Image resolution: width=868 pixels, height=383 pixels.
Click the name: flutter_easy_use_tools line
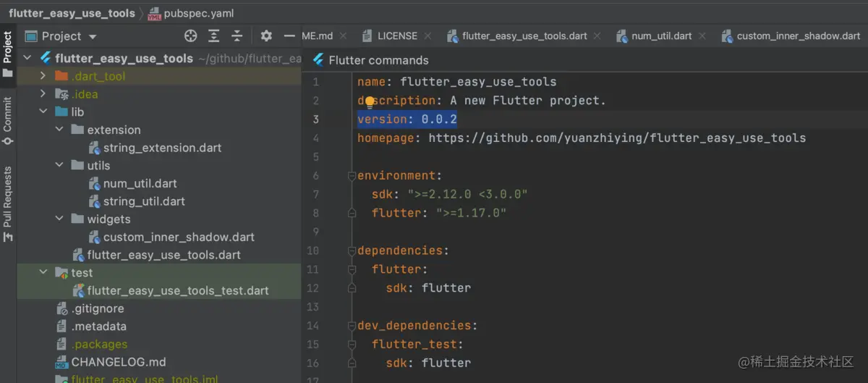click(x=457, y=82)
